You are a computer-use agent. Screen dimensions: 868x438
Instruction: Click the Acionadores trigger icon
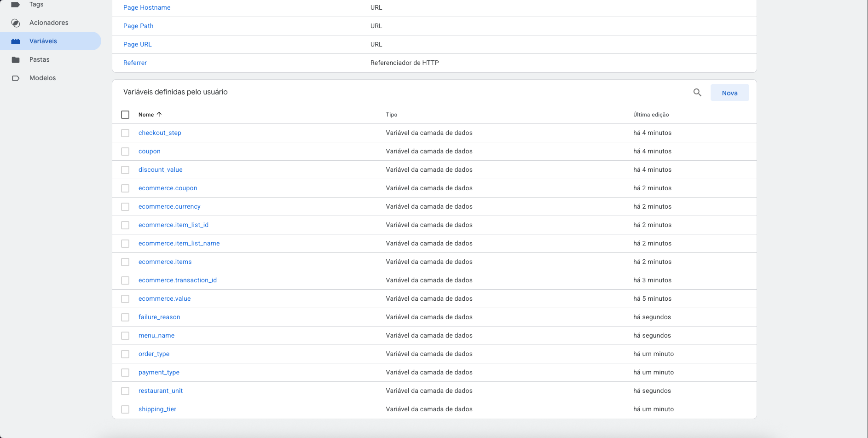point(16,23)
